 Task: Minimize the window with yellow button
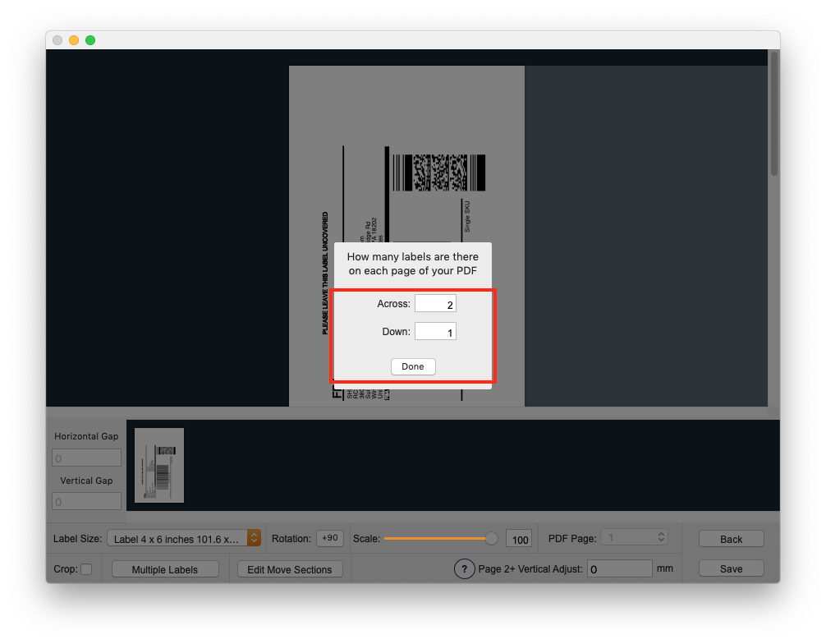[74, 40]
